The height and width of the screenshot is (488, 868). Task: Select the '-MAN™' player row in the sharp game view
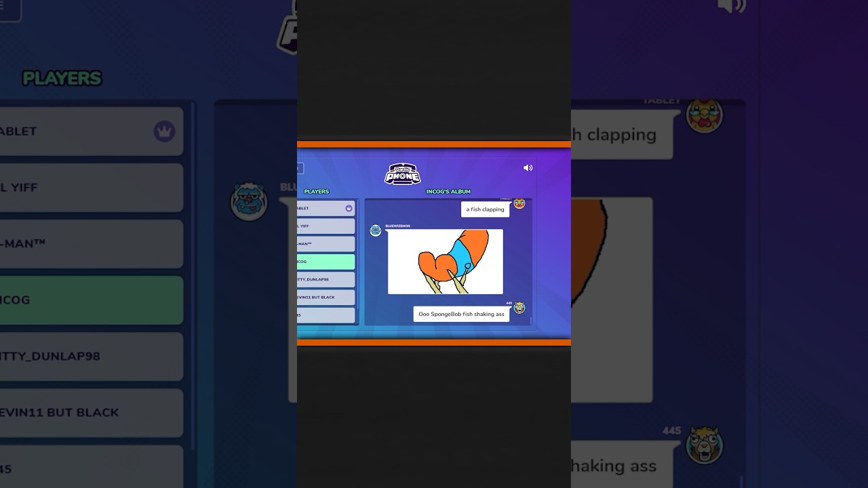point(325,244)
